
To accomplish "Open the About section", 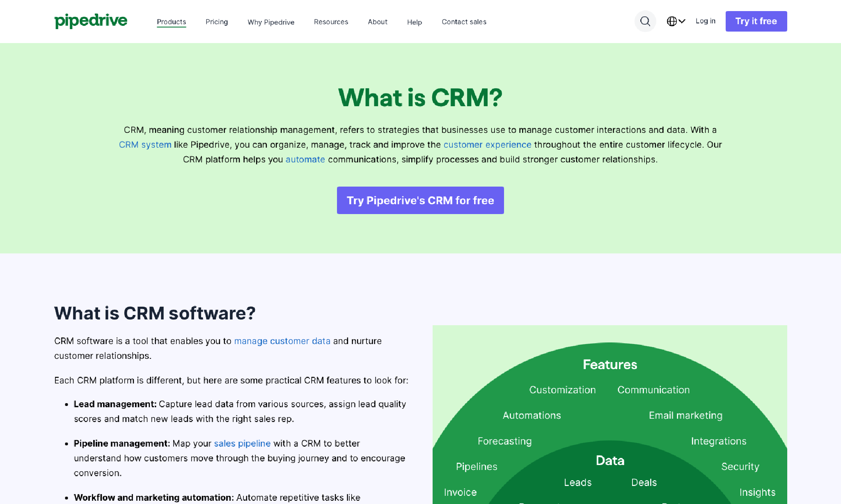I will click(x=377, y=22).
